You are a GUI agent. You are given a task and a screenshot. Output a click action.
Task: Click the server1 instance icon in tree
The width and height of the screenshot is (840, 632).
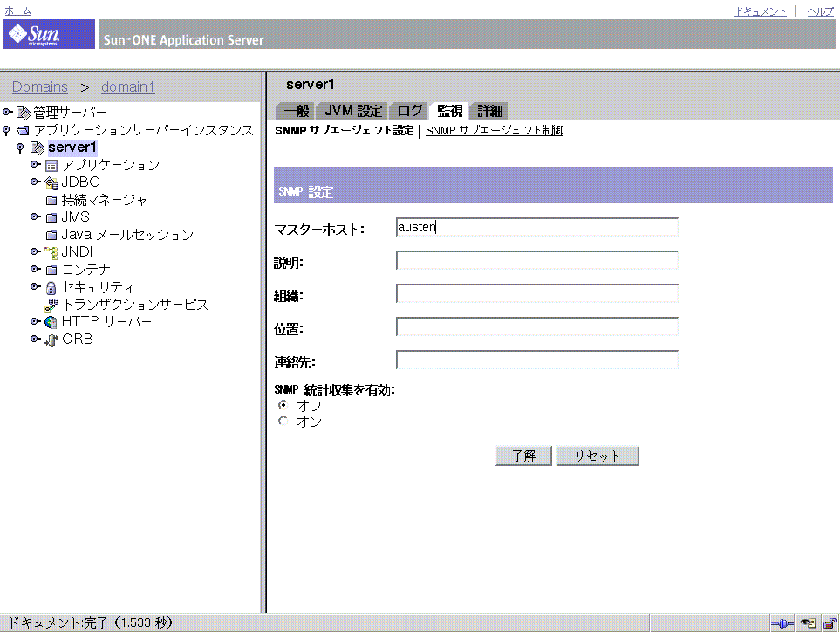point(37,148)
